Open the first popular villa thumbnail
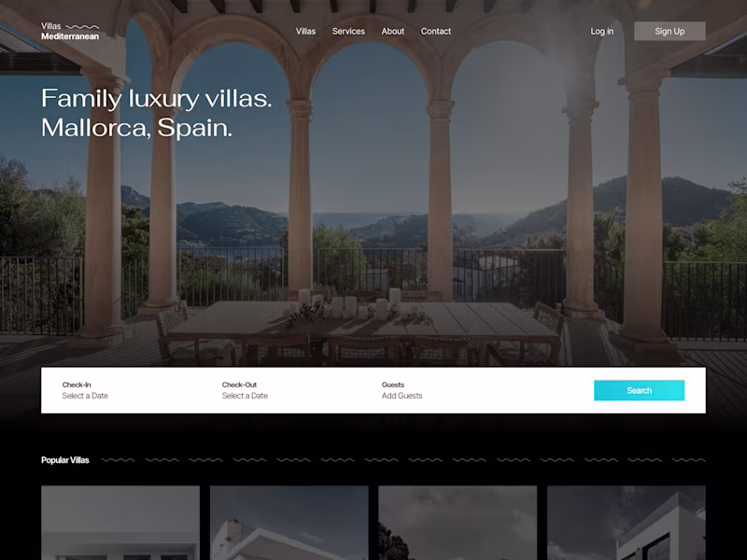747x560 pixels. coord(120,523)
